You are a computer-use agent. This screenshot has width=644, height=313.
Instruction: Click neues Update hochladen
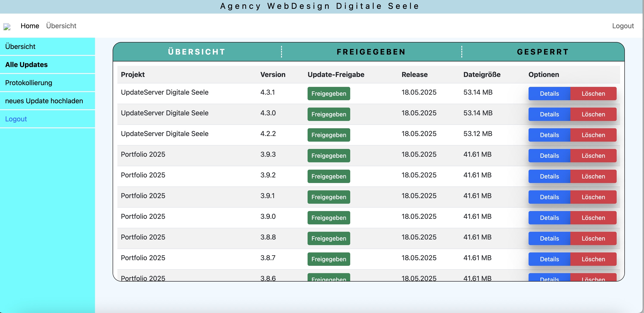click(44, 101)
